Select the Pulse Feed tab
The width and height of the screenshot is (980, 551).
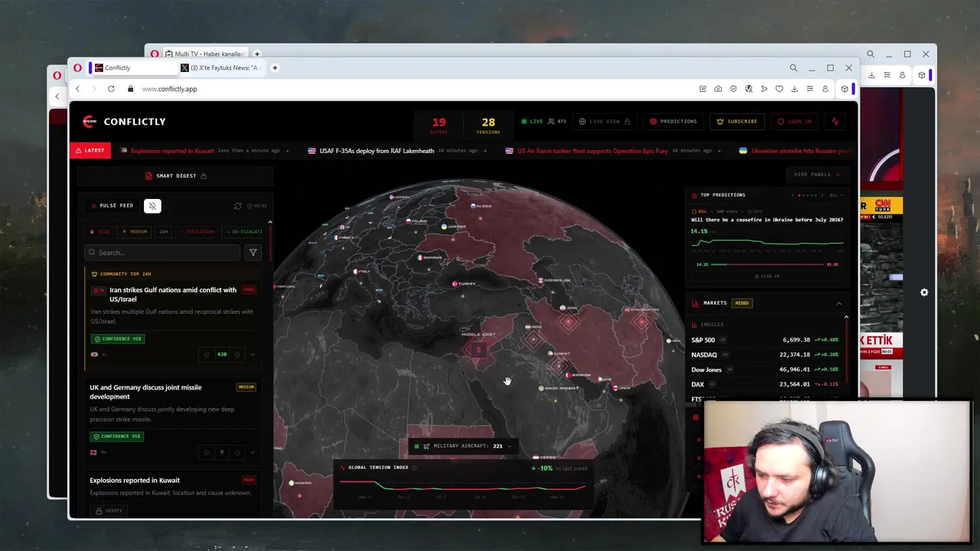112,205
